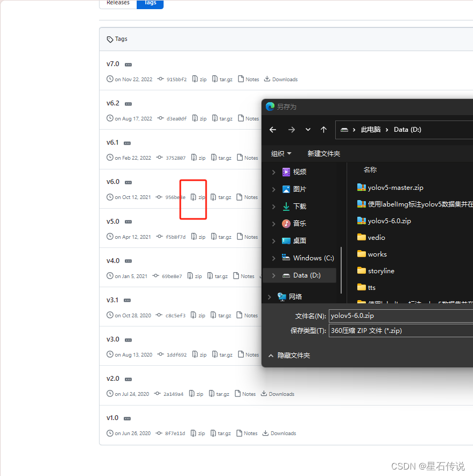This screenshot has height=476, width=473.
Task: Expand ellipsis details button next to v3.0
Action: pos(128,340)
